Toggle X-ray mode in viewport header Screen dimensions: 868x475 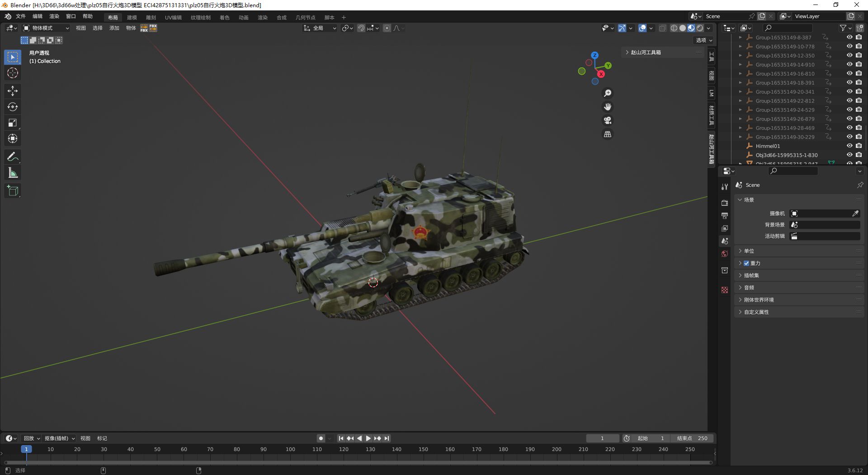[662, 28]
